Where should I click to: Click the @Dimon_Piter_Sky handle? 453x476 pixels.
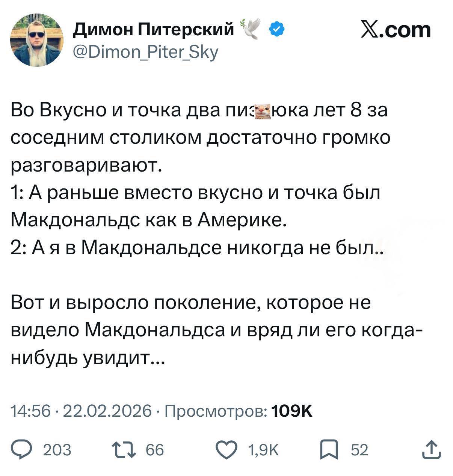click(x=145, y=52)
